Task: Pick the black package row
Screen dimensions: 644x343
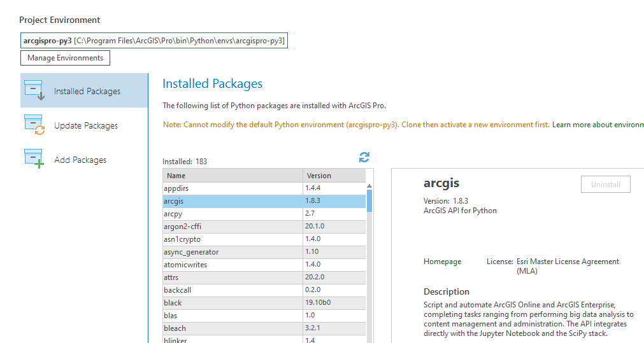Action: [x=233, y=303]
